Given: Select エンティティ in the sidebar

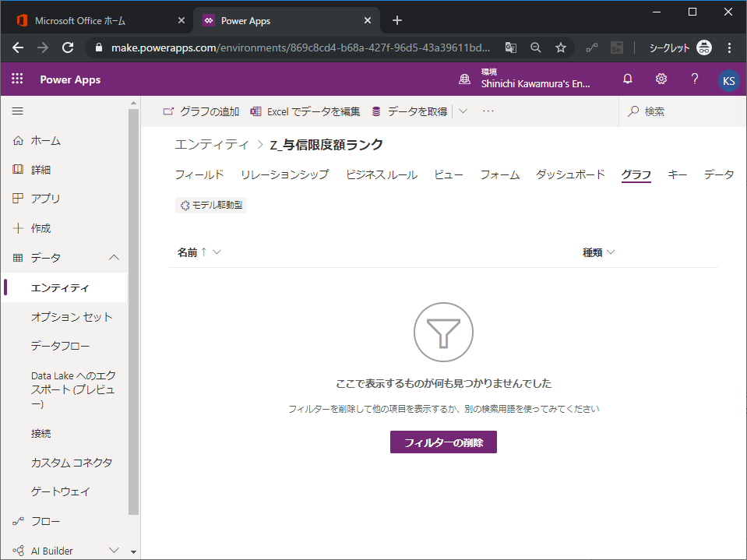Looking at the screenshot, I should click(x=65, y=287).
